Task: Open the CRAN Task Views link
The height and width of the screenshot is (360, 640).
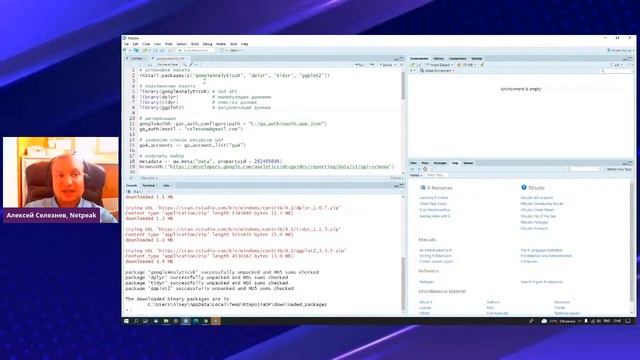Action: (433, 204)
